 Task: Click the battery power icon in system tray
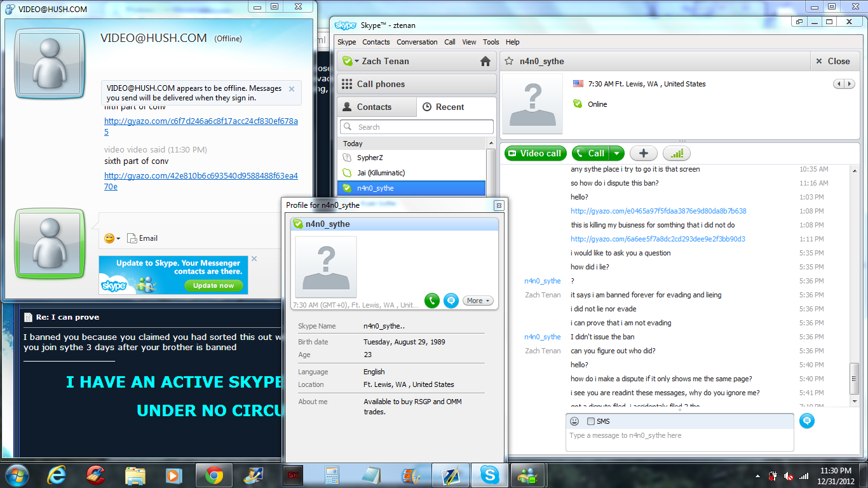(773, 475)
